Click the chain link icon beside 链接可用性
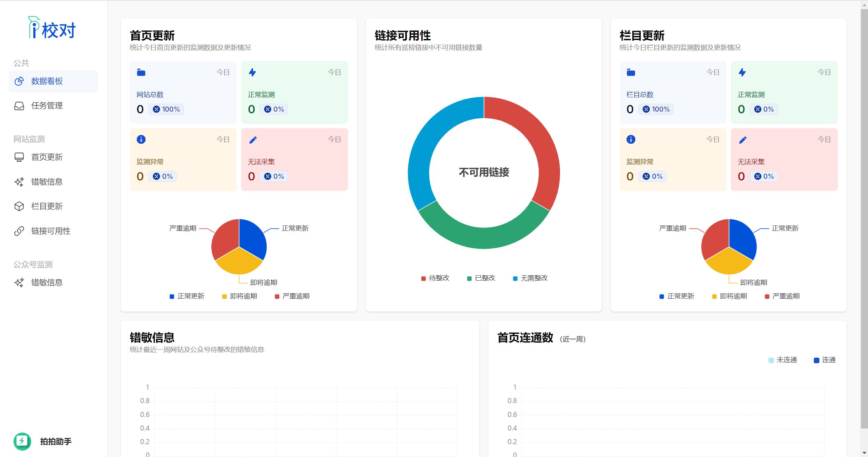Screen dimensions: 868x457 [19, 231]
